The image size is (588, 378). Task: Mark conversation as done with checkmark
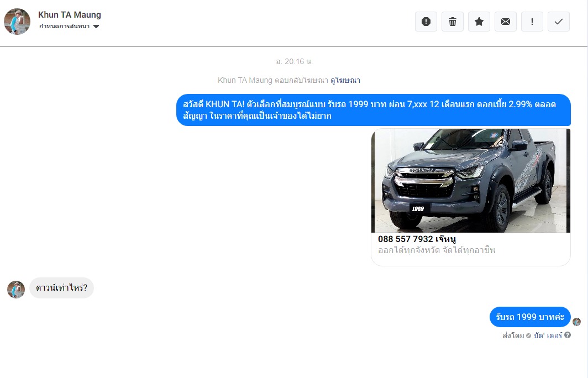[x=558, y=22]
